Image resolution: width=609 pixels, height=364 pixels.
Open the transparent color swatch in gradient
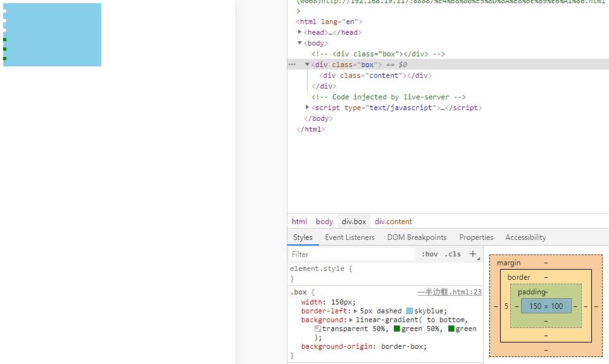coord(318,329)
